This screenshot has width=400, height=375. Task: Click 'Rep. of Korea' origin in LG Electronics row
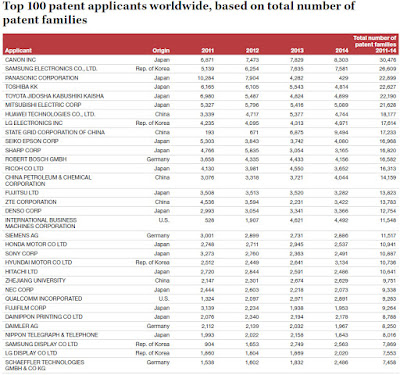tap(153, 123)
